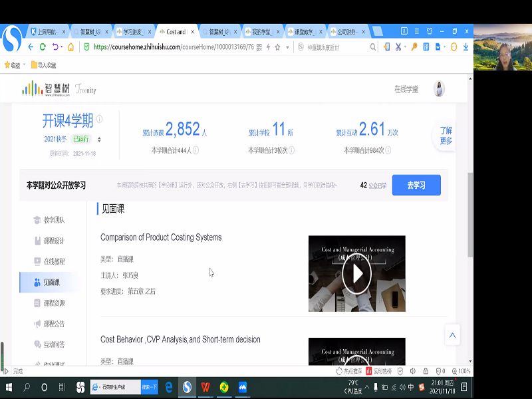
Task: Click the page vertical scrollbar
Action: [470, 213]
